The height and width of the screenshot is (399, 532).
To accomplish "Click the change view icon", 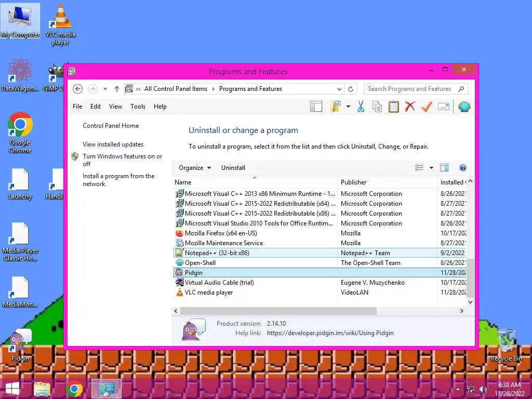I will (419, 168).
